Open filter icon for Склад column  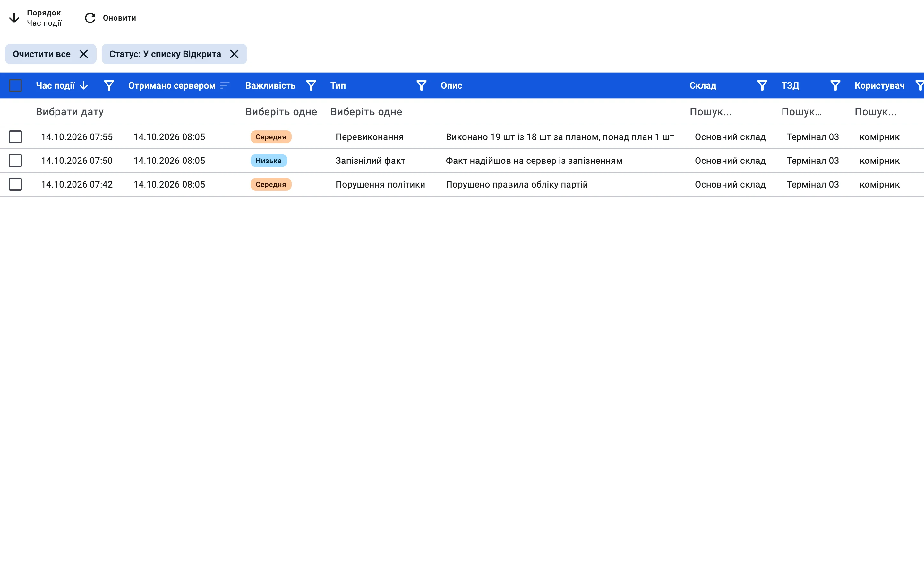[x=762, y=86]
